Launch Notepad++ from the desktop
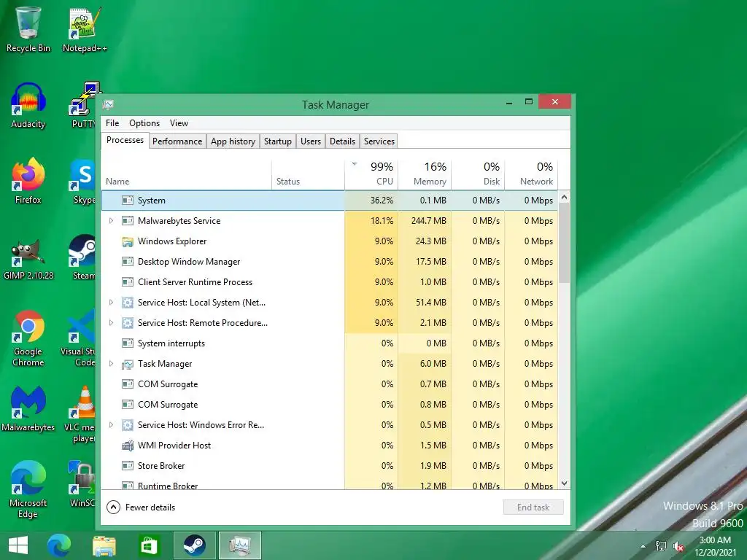 coord(85,28)
